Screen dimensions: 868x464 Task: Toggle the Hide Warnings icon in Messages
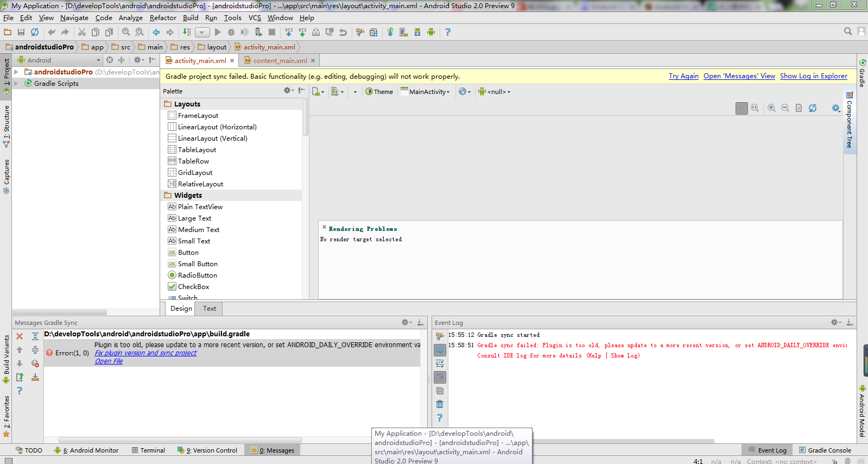click(35, 363)
